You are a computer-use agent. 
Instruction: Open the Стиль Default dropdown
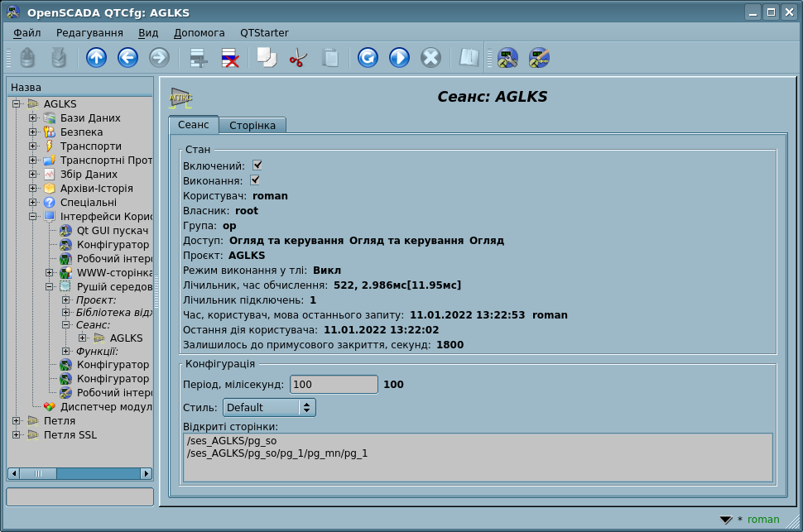269,407
